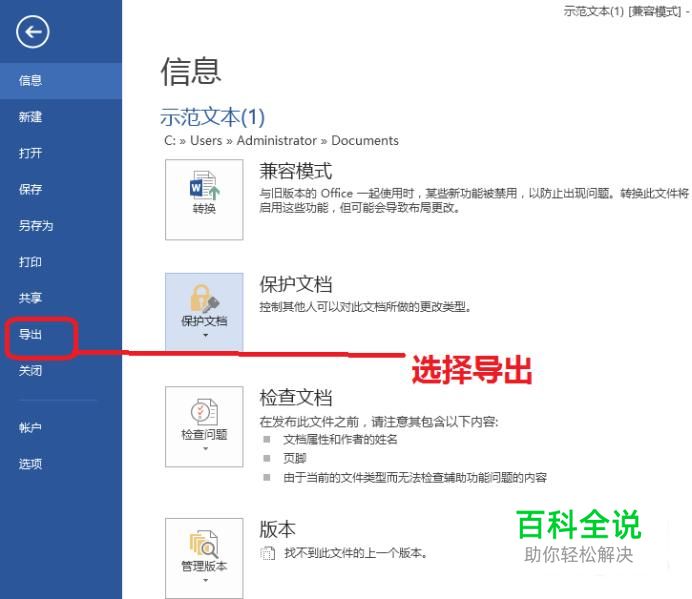Choose 导出 in the sidebar

click(30, 334)
